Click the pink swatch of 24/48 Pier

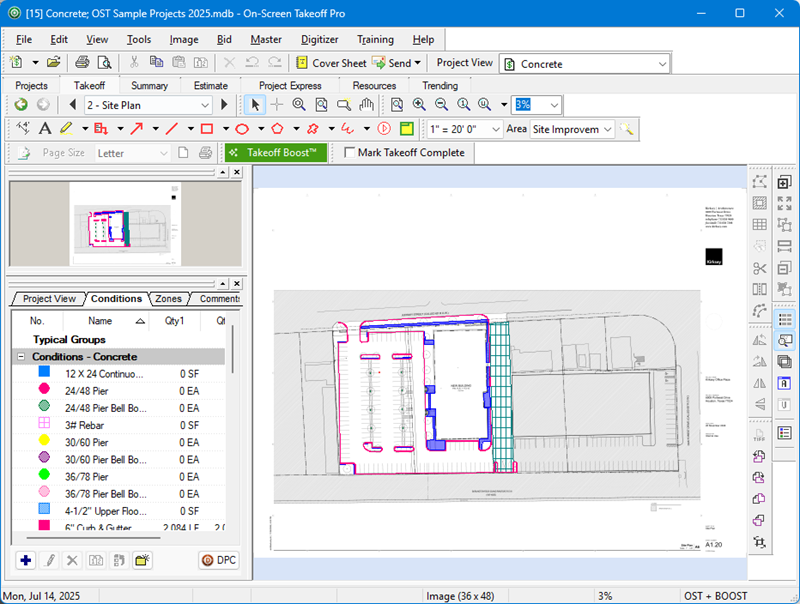click(x=44, y=389)
